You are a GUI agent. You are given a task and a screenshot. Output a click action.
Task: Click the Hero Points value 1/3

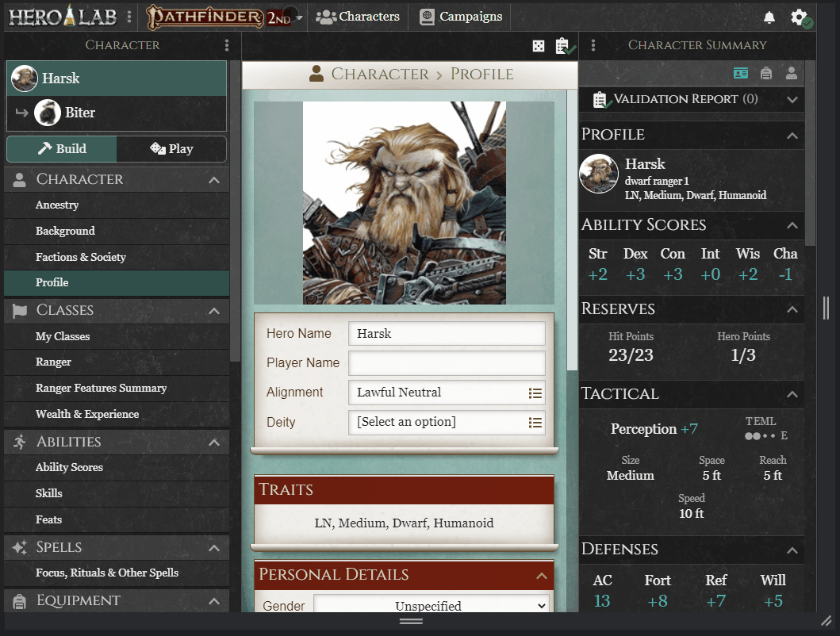tap(743, 355)
